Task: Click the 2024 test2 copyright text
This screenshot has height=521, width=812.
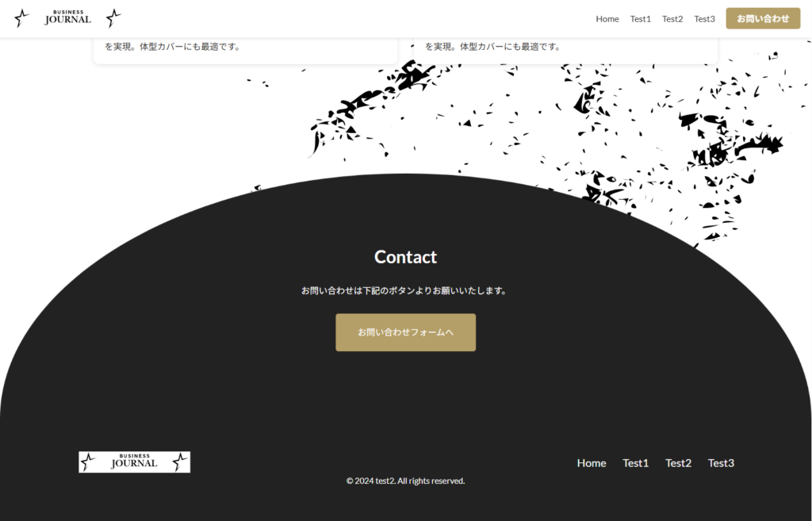Action: (x=405, y=481)
